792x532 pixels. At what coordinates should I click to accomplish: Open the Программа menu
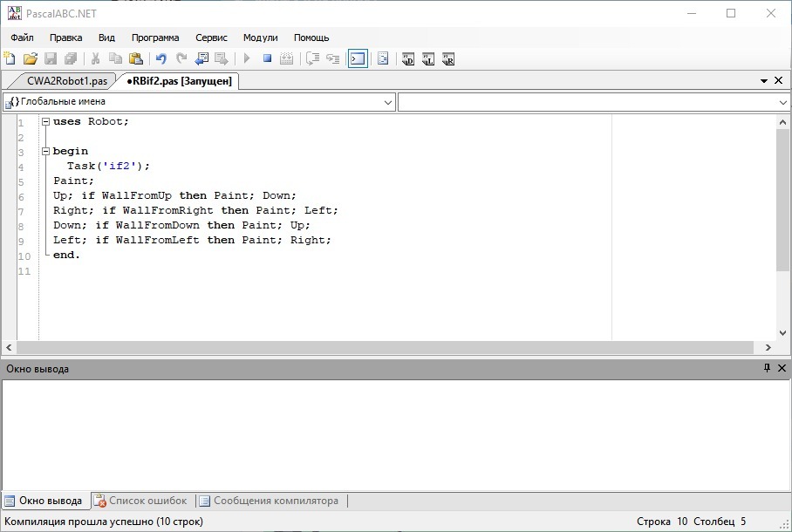[155, 38]
